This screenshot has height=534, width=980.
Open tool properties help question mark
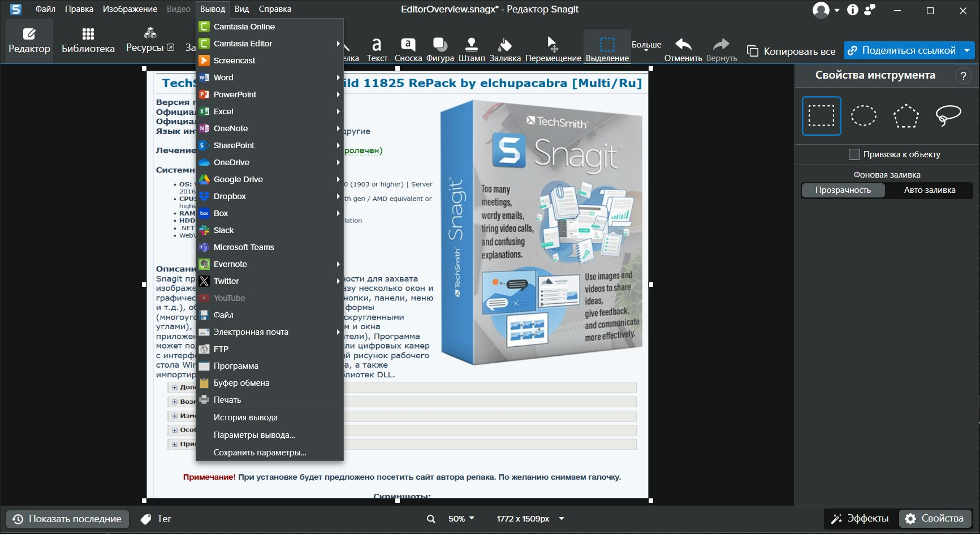pyautogui.click(x=963, y=76)
